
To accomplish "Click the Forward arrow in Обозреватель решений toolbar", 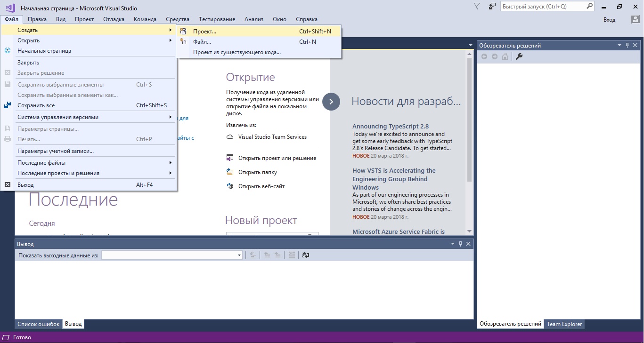I will [x=494, y=56].
